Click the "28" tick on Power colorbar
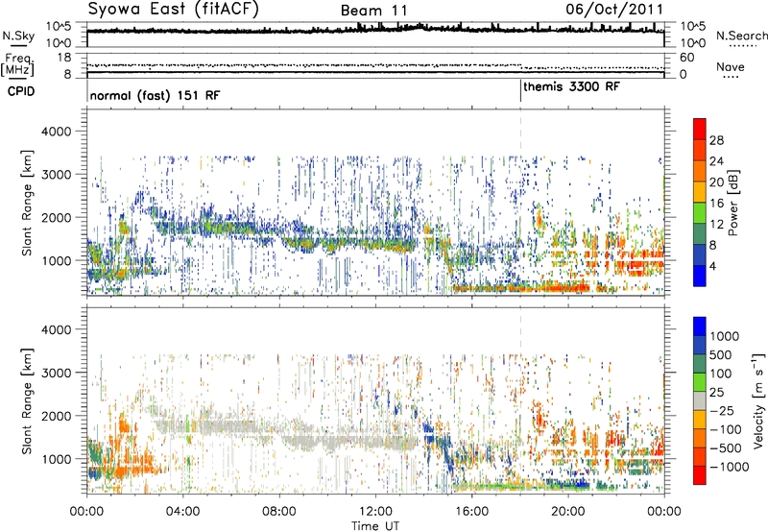This screenshot has width=768, height=532. (716, 140)
